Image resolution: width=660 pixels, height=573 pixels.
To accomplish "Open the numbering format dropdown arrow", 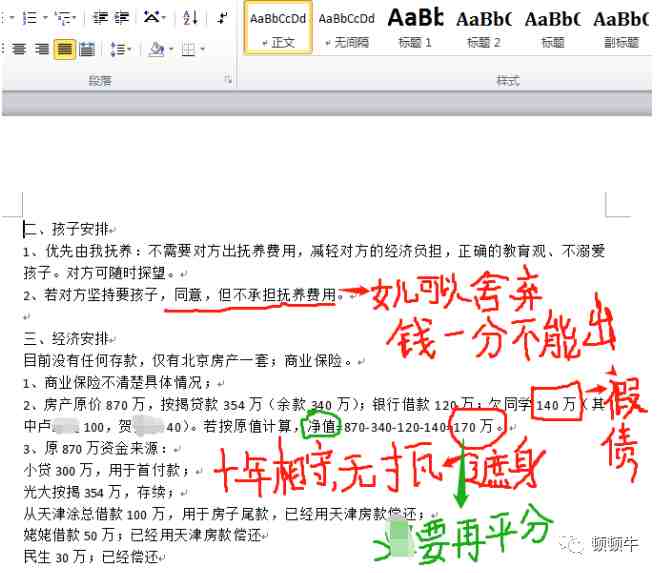I will (45, 18).
